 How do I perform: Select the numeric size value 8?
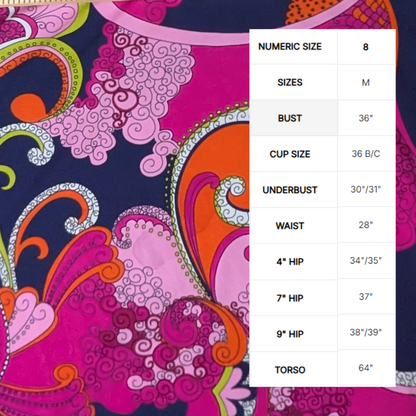point(366,47)
